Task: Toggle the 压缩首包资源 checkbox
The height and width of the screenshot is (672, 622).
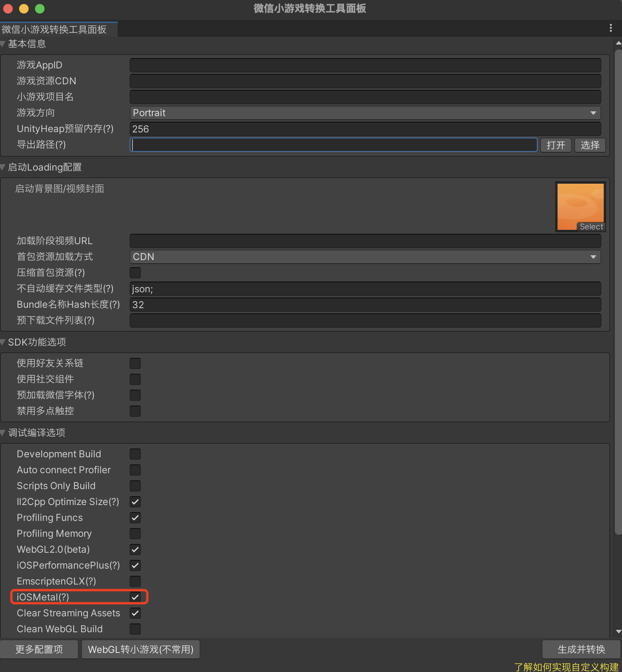Action: pyautogui.click(x=135, y=273)
